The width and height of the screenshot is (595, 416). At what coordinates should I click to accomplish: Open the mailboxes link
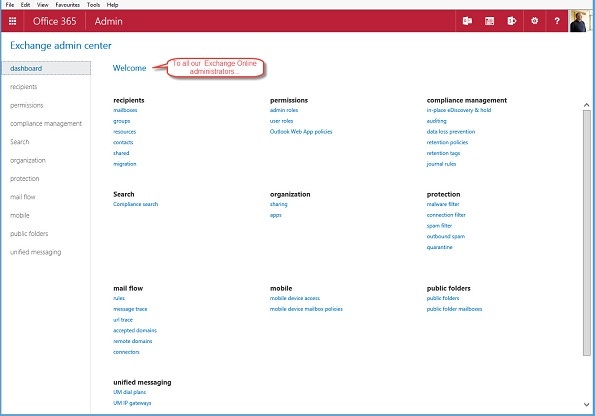[x=125, y=110]
